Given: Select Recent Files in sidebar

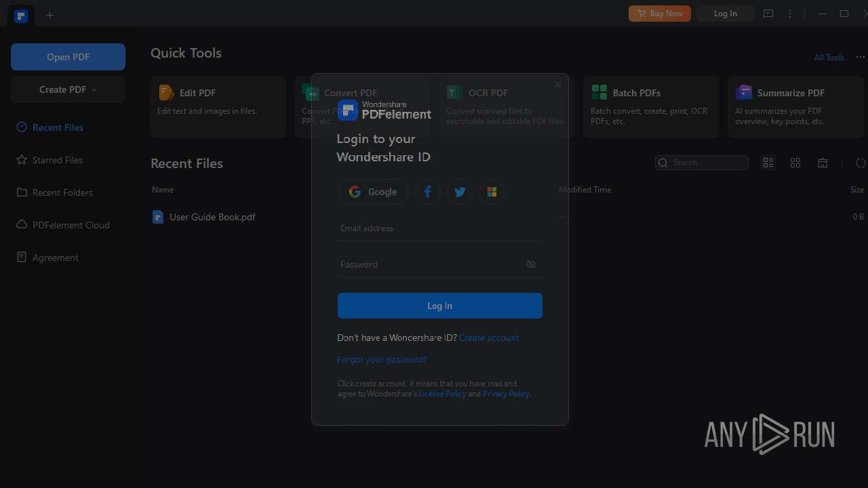Looking at the screenshot, I should point(58,127).
